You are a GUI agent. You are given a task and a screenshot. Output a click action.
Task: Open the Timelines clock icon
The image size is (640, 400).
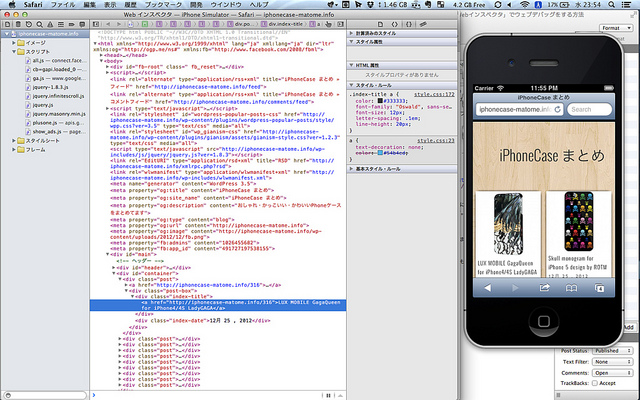click(29, 24)
